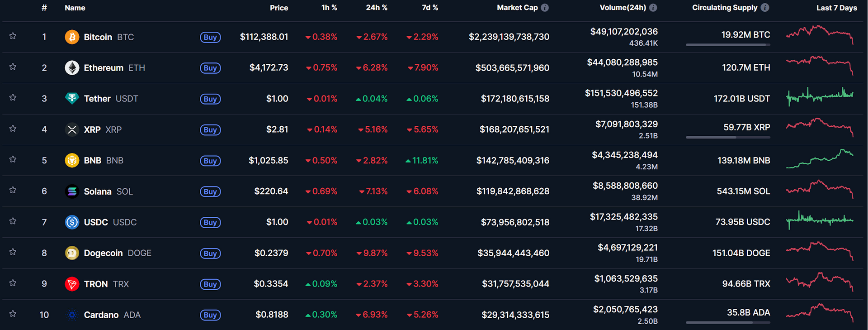Sort table by Name column header
Viewport: 868px width, 330px height.
pyautogui.click(x=75, y=8)
